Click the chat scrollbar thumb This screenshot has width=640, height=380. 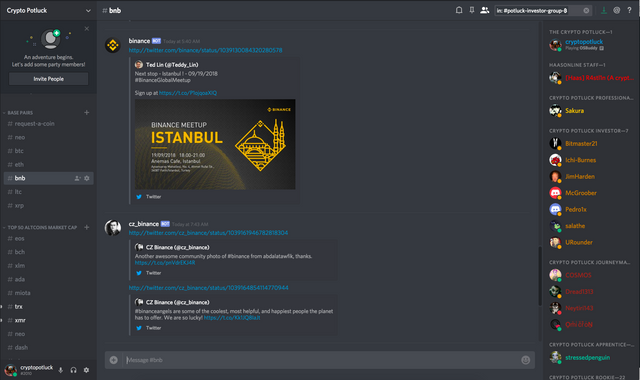click(540, 276)
